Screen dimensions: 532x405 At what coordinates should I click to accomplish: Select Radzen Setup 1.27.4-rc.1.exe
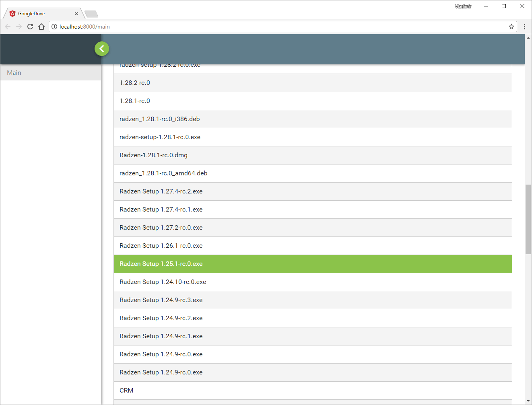click(x=313, y=210)
